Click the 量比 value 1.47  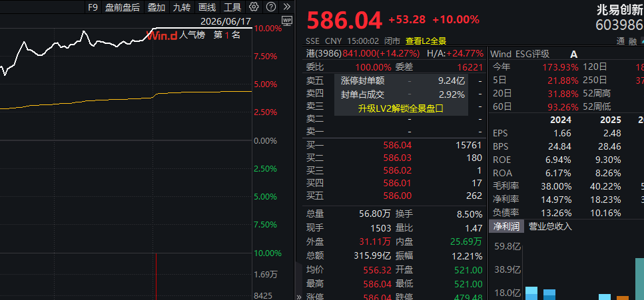[474, 227]
